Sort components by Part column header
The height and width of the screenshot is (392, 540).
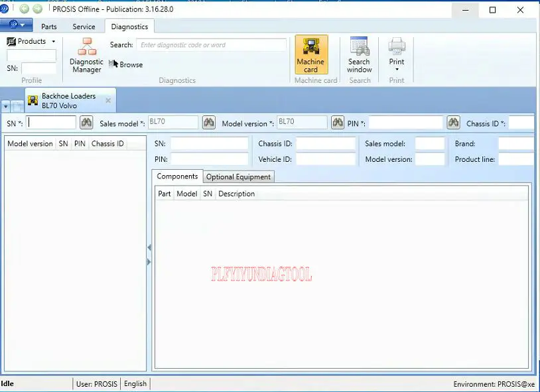click(165, 194)
